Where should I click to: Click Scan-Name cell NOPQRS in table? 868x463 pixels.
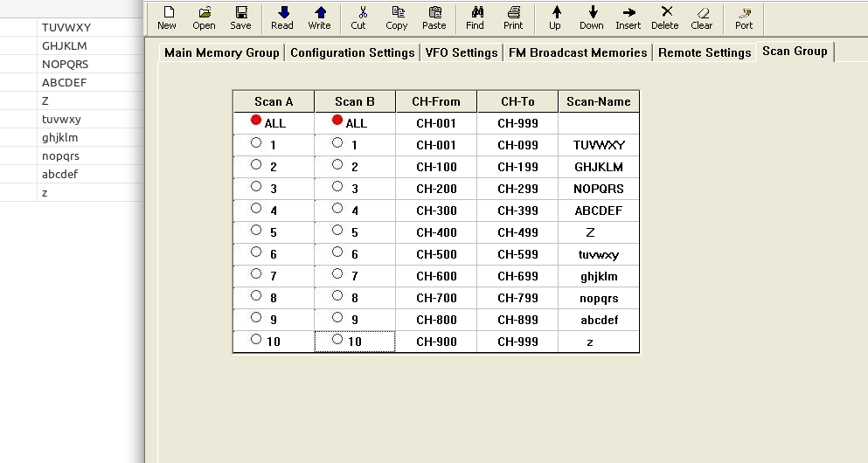click(x=599, y=190)
